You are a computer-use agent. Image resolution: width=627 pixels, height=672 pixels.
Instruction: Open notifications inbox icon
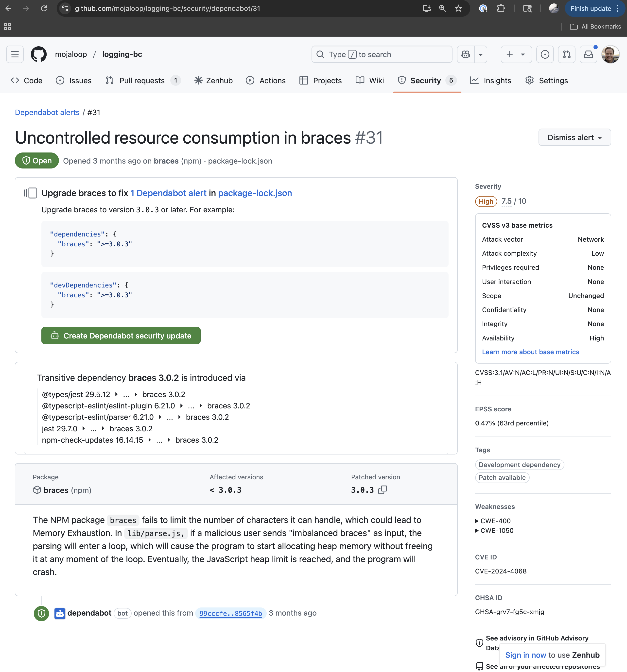click(589, 54)
